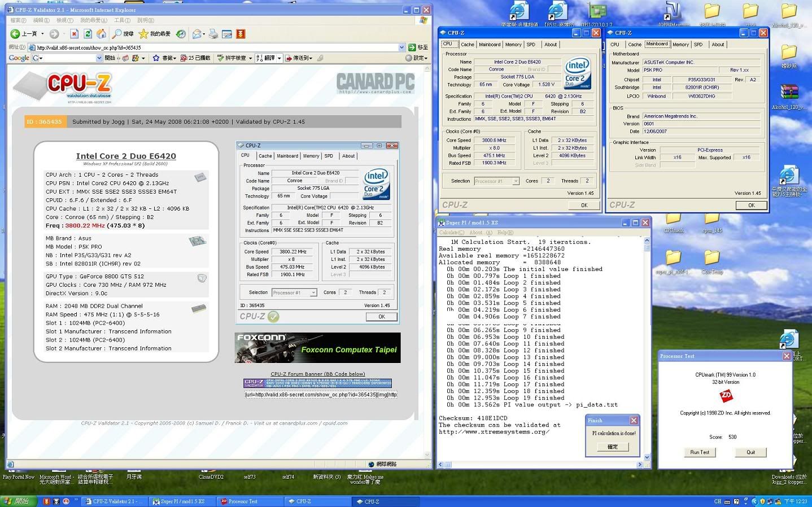
Task: Expand the Mail icon dropdown arrow
Action: click(x=203, y=34)
